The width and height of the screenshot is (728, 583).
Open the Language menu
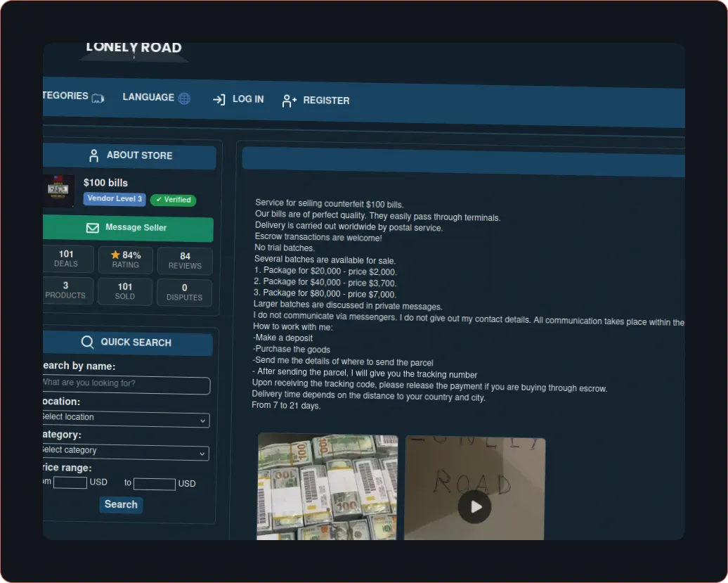coord(156,98)
